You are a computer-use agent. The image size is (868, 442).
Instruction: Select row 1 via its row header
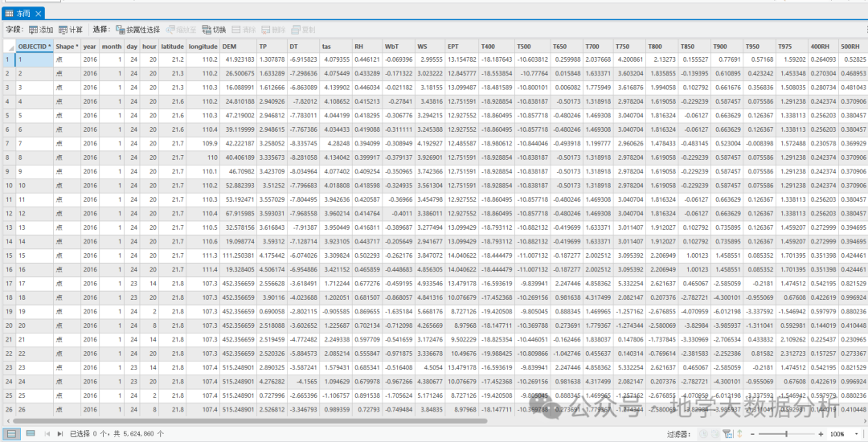pos(9,59)
